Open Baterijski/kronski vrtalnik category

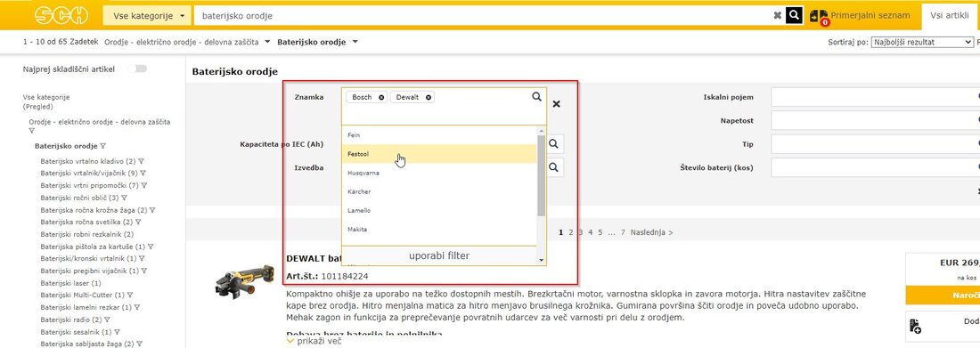(x=88, y=259)
